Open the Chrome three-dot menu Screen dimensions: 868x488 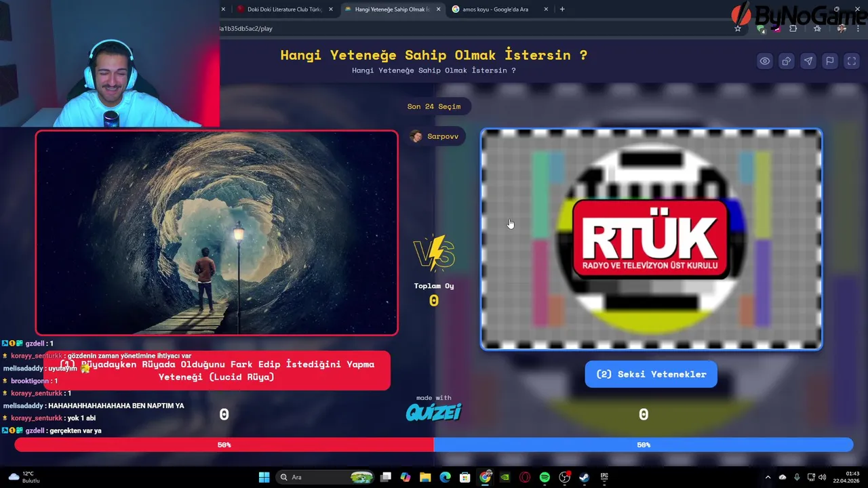point(859,28)
